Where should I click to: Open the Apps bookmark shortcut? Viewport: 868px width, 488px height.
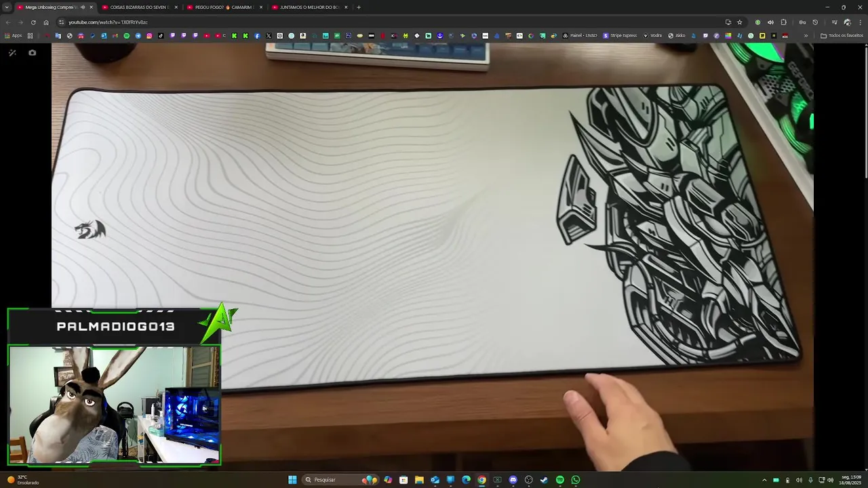coord(13,36)
